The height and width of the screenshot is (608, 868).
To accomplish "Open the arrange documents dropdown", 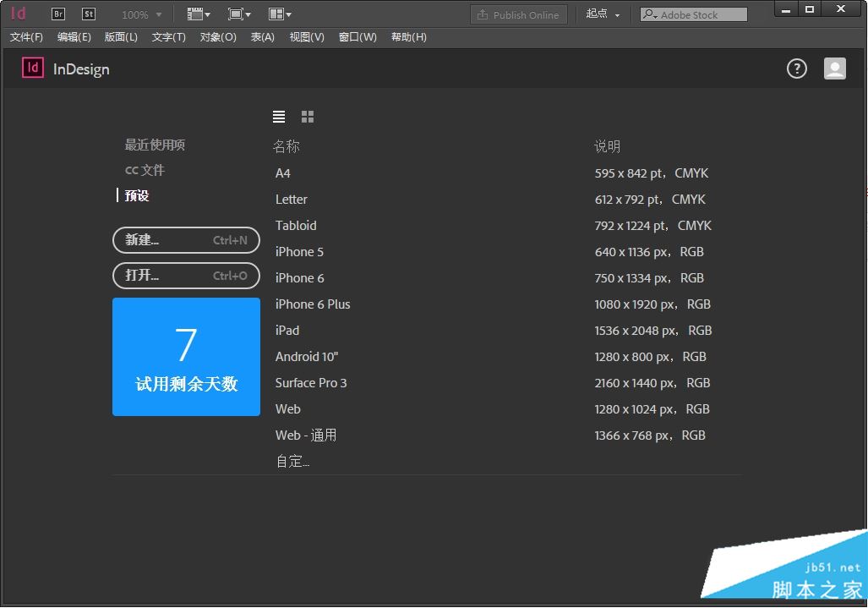I will coord(280,14).
